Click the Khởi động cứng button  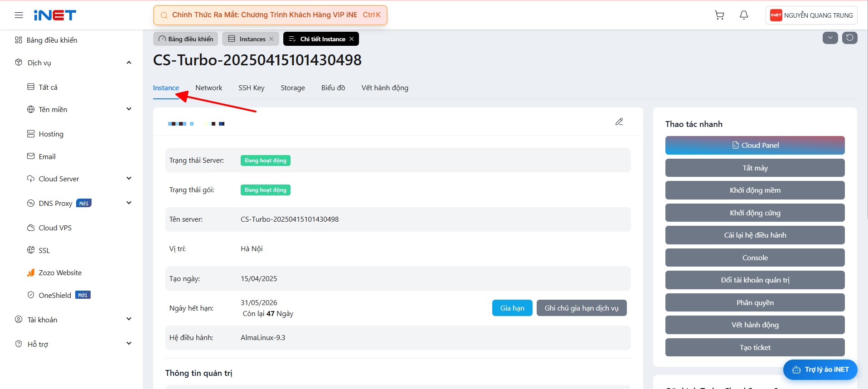tap(755, 213)
